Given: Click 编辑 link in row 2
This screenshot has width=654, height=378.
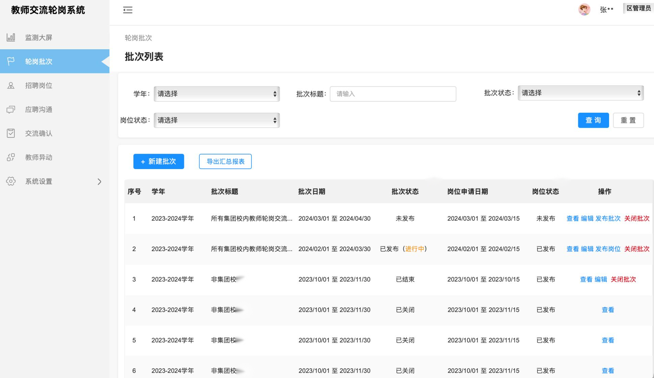Looking at the screenshot, I should [587, 249].
